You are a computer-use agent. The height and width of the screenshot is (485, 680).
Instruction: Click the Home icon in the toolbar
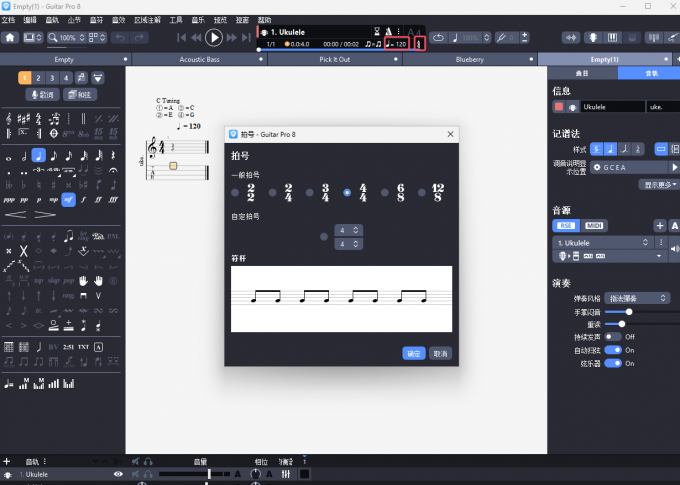tap(11, 37)
